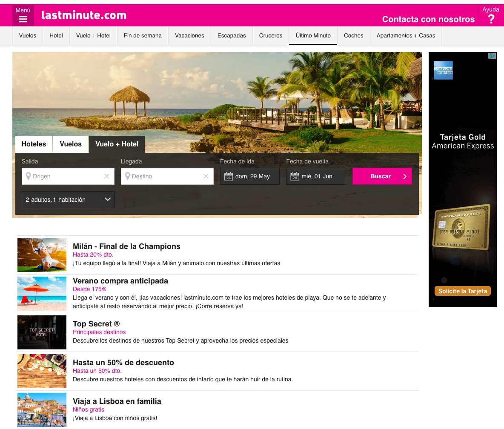The height and width of the screenshot is (429, 504).
Task: Select the Vuelo + Hotel search tab
Action: point(117,144)
